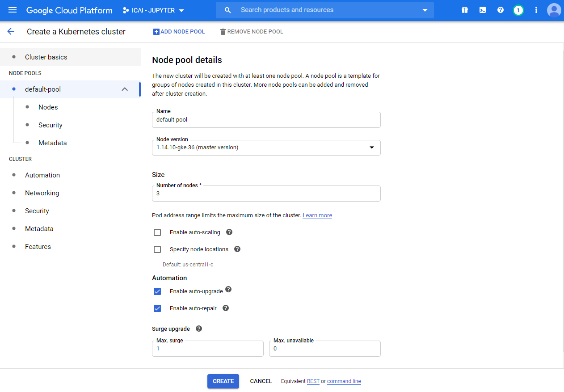Click the user account avatar
Screen dimensions: 564x392
(554, 10)
